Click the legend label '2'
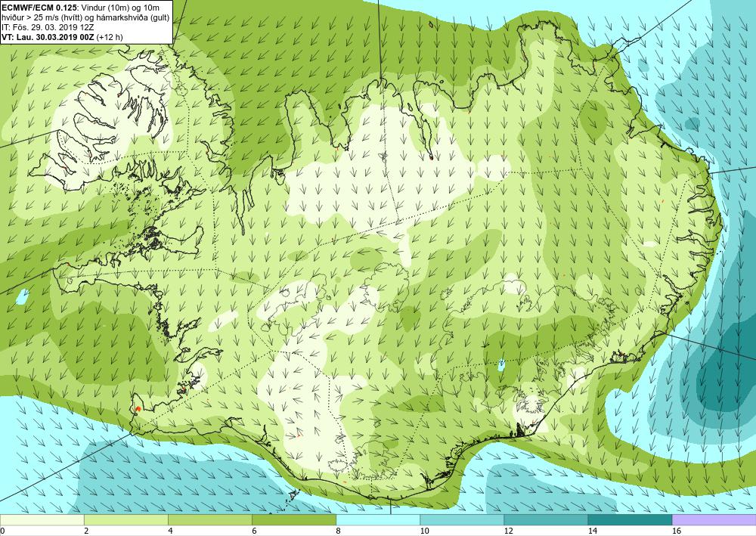The width and height of the screenshot is (756, 536). tap(86, 531)
